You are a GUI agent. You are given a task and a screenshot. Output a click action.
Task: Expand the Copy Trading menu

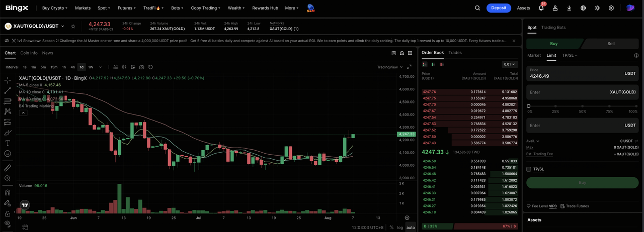pyautogui.click(x=206, y=8)
